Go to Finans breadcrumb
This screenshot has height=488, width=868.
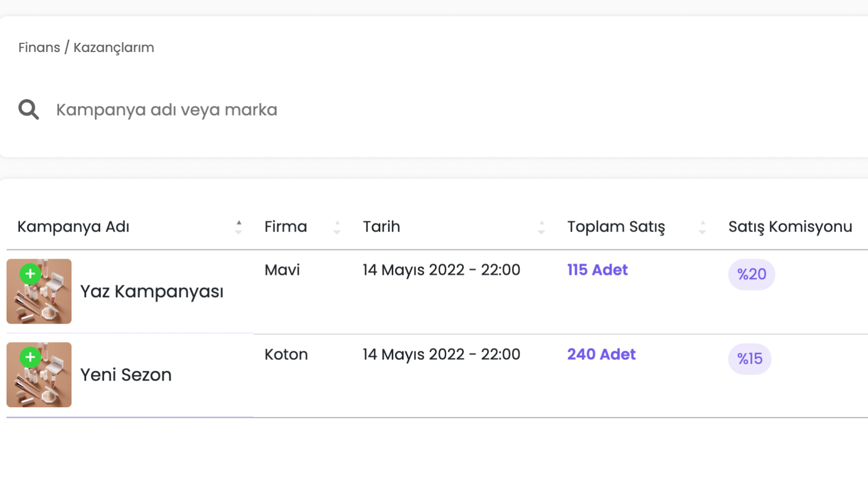click(39, 48)
